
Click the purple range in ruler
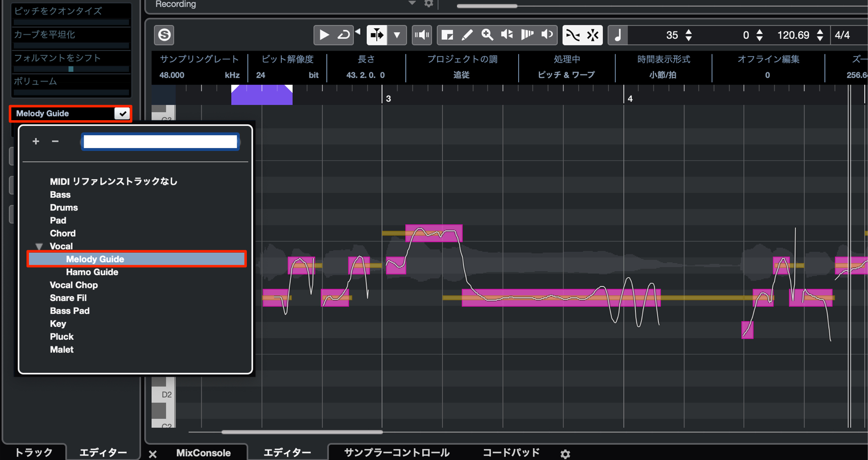point(262,95)
